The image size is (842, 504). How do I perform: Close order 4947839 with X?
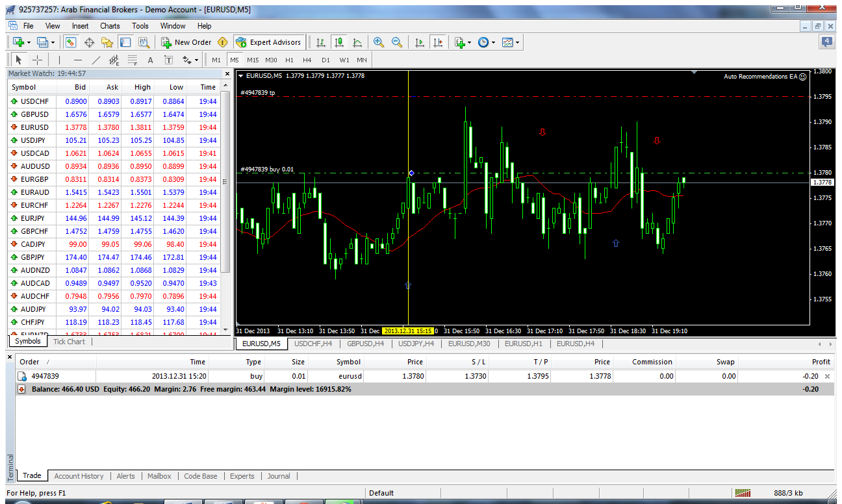[827, 376]
